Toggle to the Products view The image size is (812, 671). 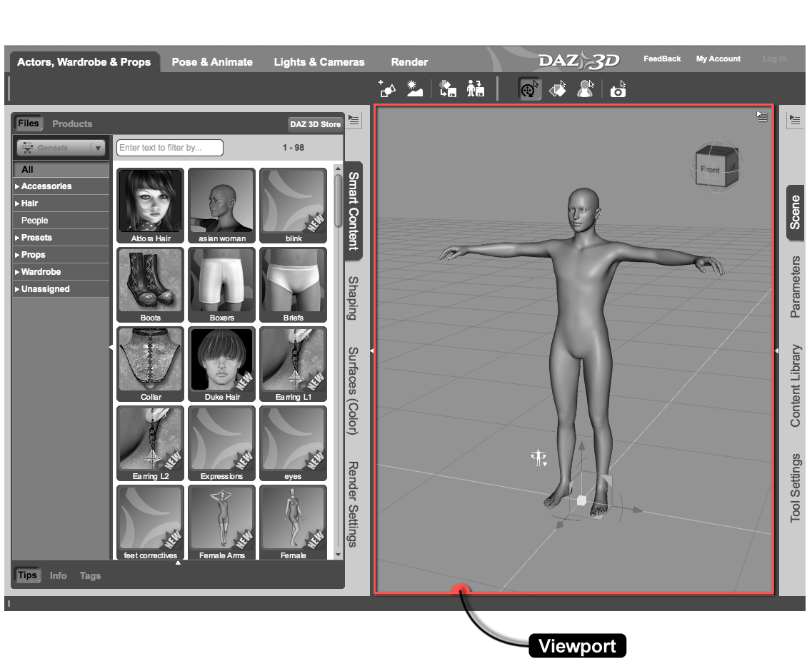point(72,123)
